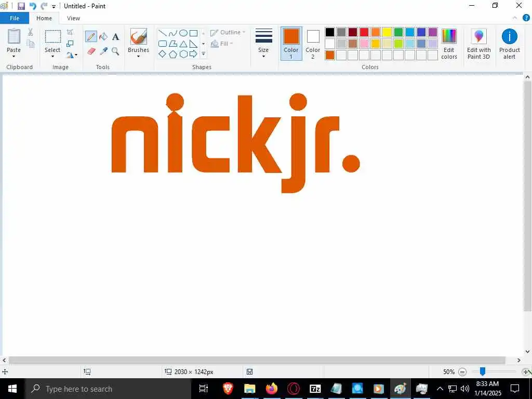Select the Text tool

pyautogui.click(x=116, y=37)
